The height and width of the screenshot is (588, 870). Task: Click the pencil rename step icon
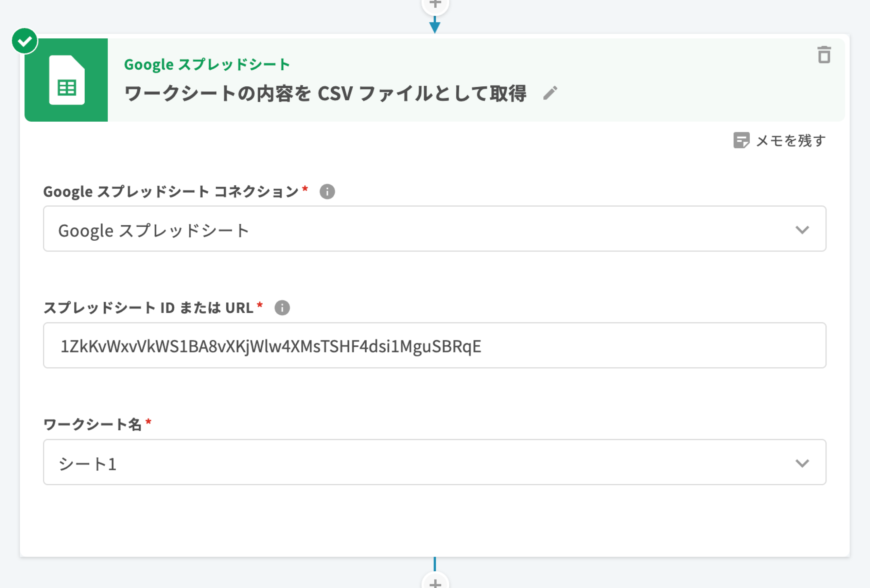pyautogui.click(x=550, y=93)
